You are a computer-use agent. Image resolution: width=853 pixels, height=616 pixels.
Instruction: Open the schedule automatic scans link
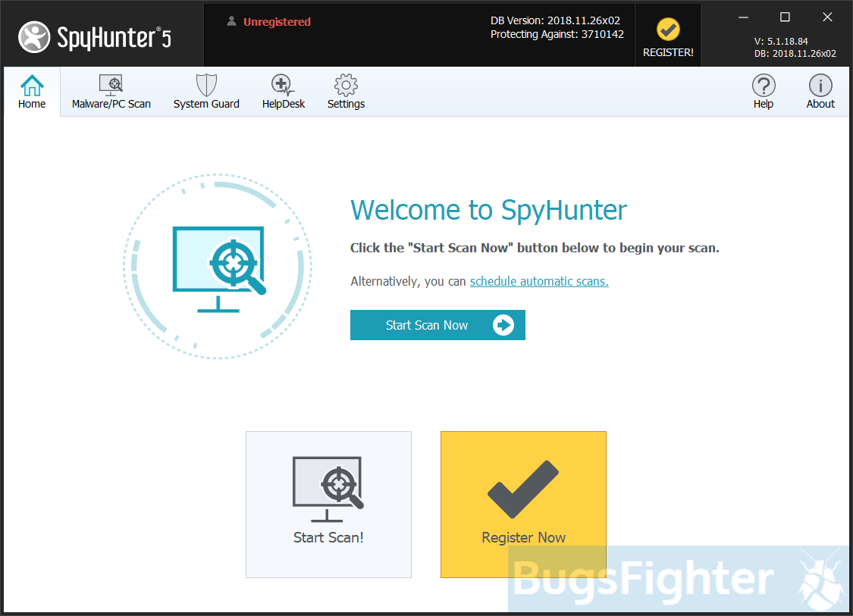click(x=539, y=281)
